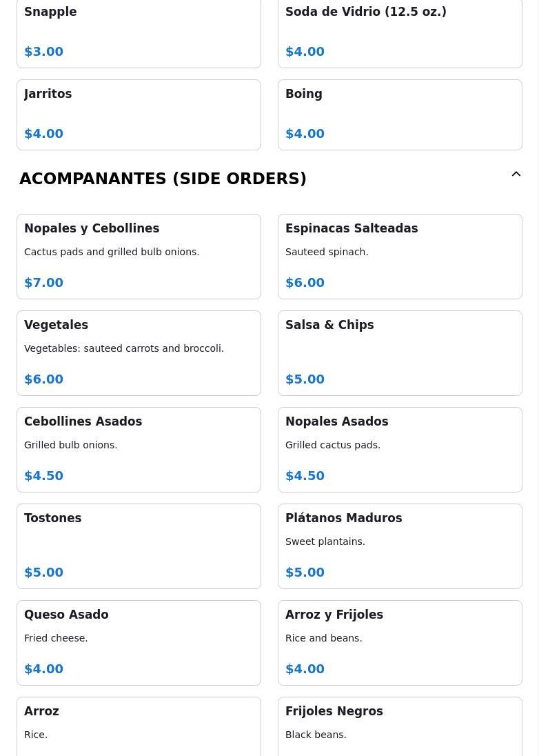Open Plátanos Maduros item
539x756 pixels.
tap(400, 546)
